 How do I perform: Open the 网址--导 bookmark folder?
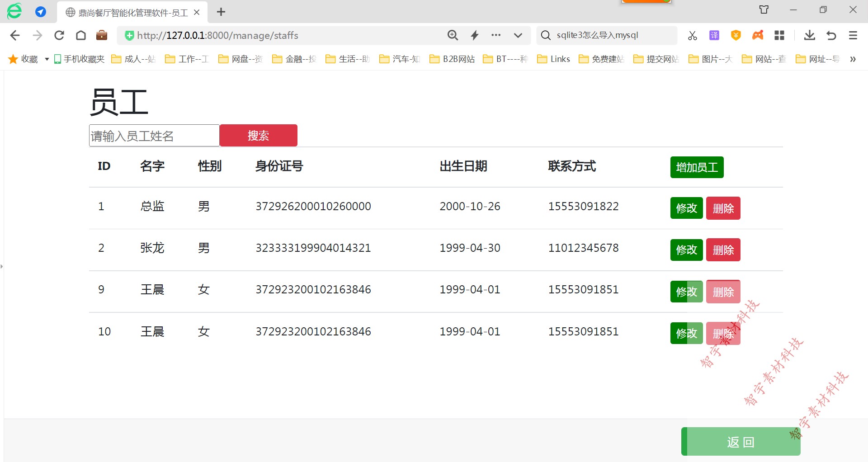818,59
